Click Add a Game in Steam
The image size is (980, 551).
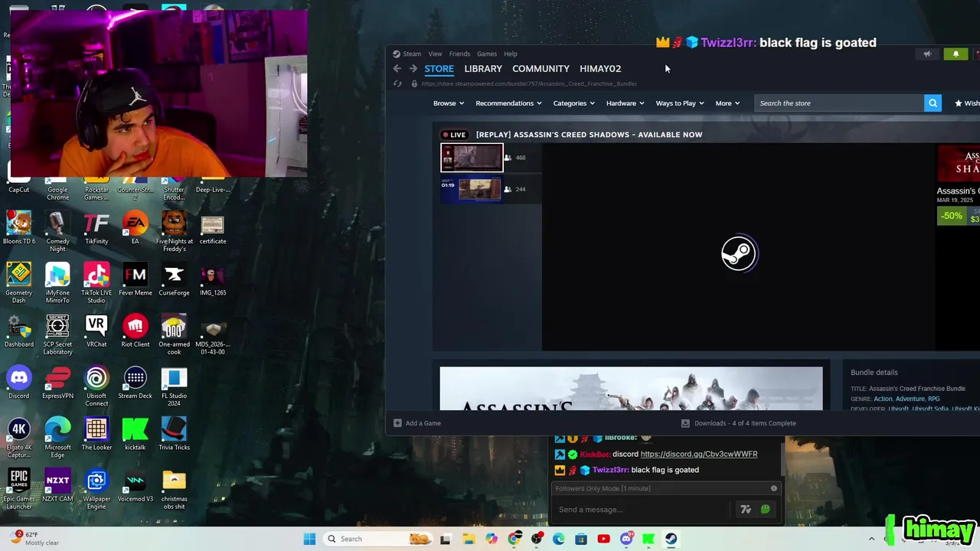[x=417, y=423]
